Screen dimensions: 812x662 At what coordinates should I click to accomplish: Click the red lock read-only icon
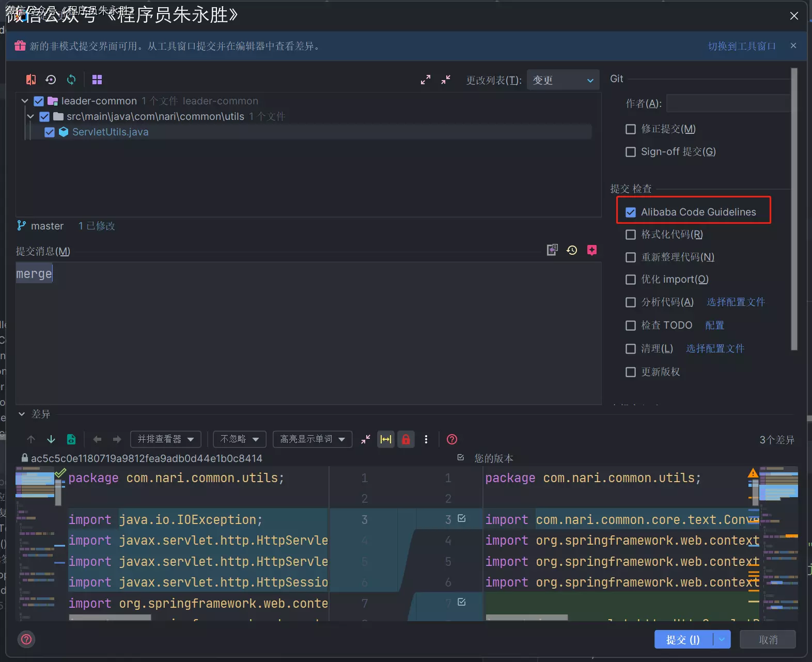pyautogui.click(x=406, y=439)
